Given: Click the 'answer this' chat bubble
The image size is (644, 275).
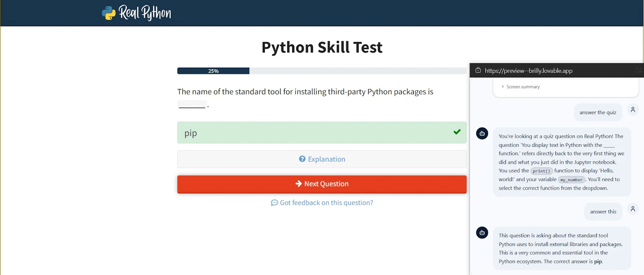Looking at the screenshot, I should point(603,212).
